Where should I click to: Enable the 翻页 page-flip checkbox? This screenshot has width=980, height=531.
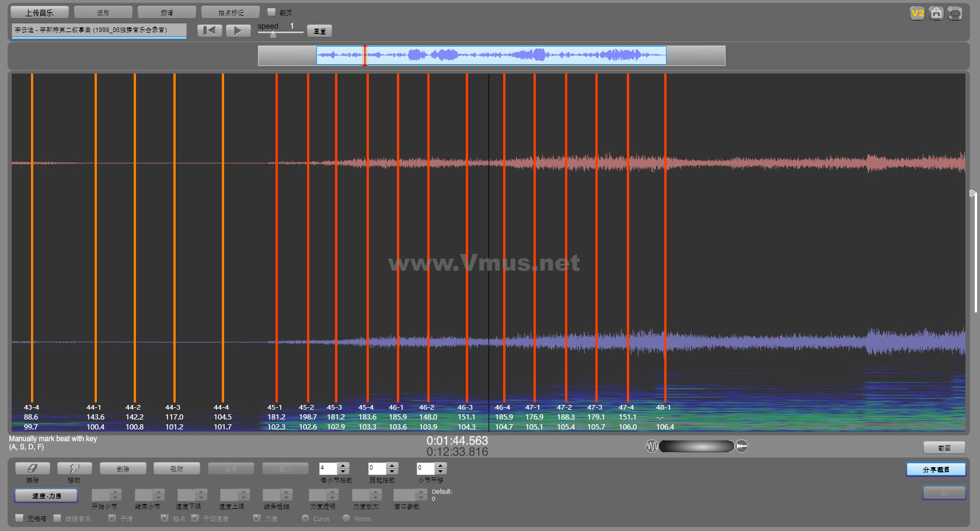271,12
